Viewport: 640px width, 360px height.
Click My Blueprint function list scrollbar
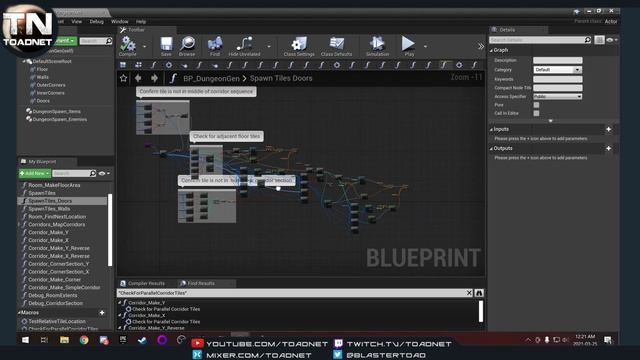click(109, 230)
